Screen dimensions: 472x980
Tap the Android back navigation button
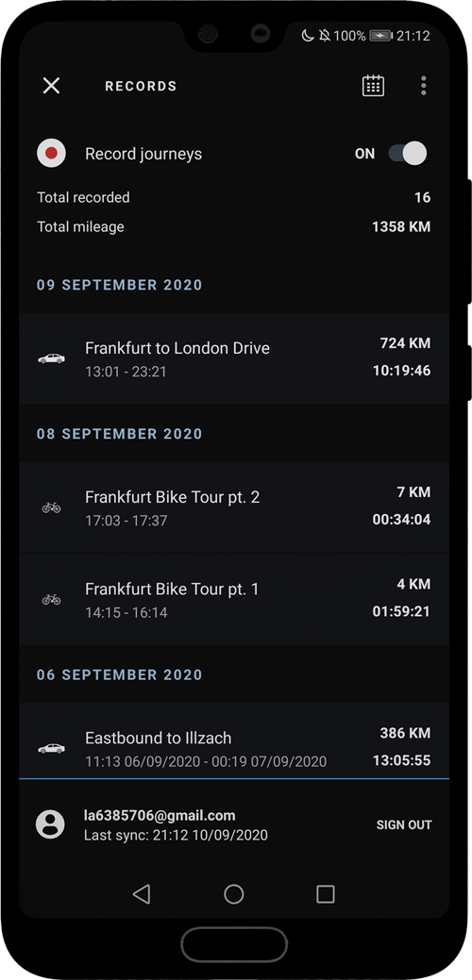coord(142,894)
